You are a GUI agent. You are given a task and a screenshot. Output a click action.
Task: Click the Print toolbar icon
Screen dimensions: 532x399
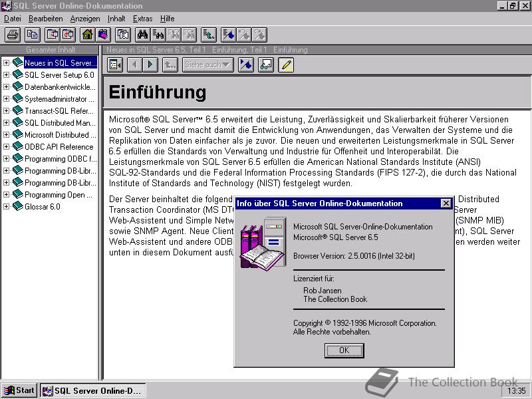(x=13, y=35)
